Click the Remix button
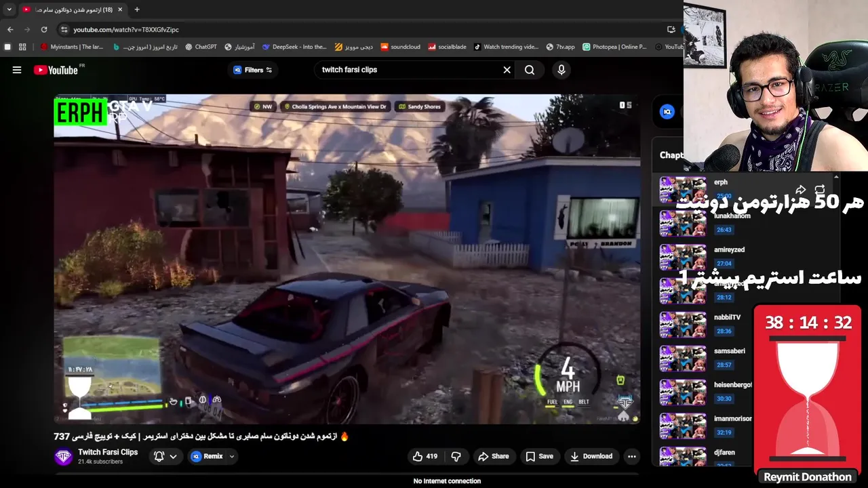 tap(207, 456)
